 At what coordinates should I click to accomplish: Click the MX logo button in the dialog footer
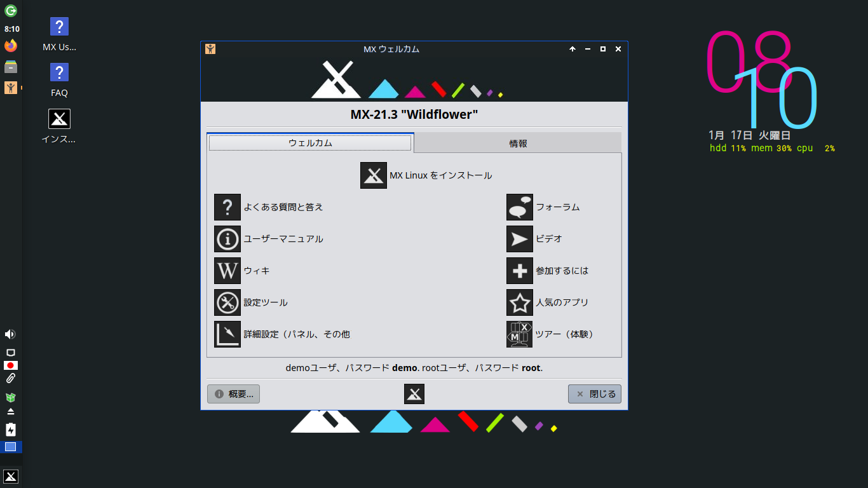(414, 394)
